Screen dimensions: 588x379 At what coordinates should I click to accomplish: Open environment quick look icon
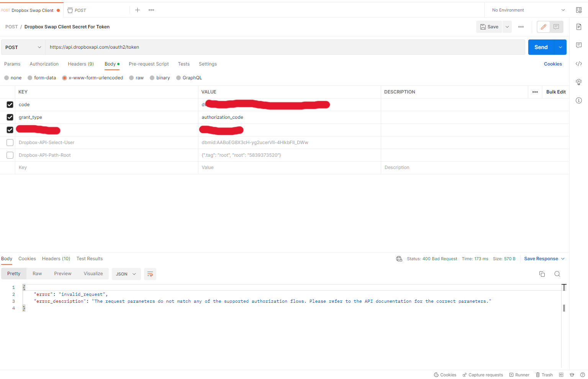pyautogui.click(x=579, y=10)
